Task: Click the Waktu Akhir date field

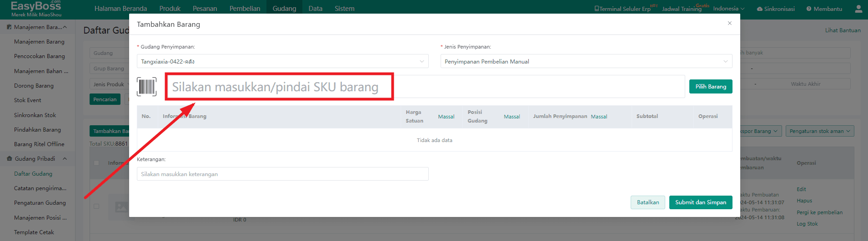Action: (x=805, y=84)
